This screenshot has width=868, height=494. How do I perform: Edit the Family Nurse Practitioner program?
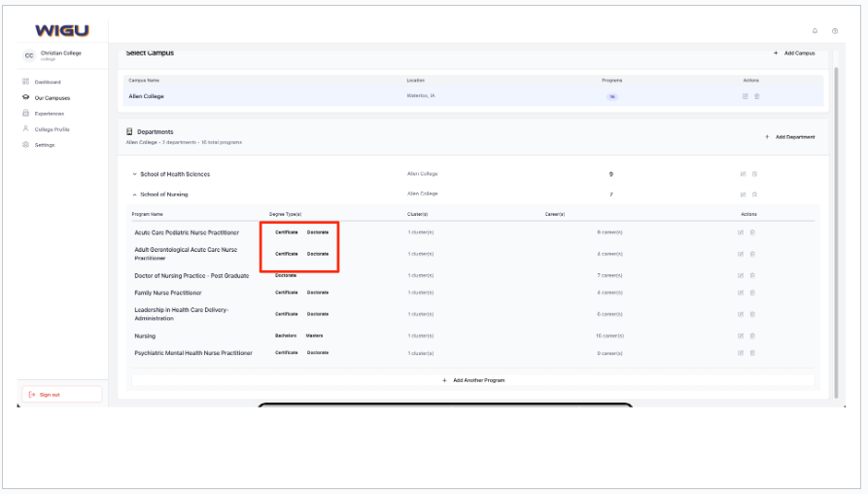click(741, 293)
